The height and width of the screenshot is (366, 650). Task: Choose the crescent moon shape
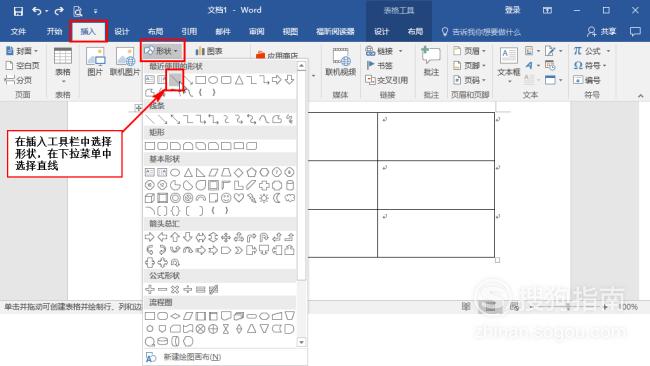(276, 198)
